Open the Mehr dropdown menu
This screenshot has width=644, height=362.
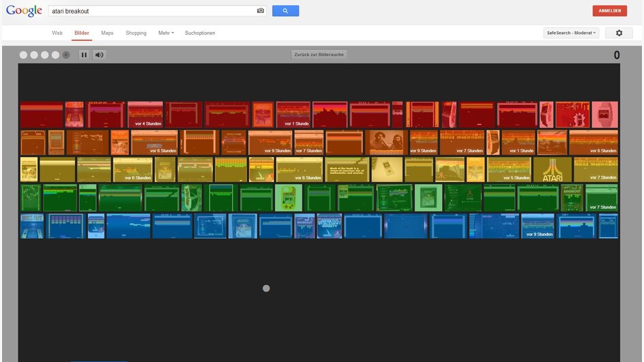pyautogui.click(x=166, y=33)
